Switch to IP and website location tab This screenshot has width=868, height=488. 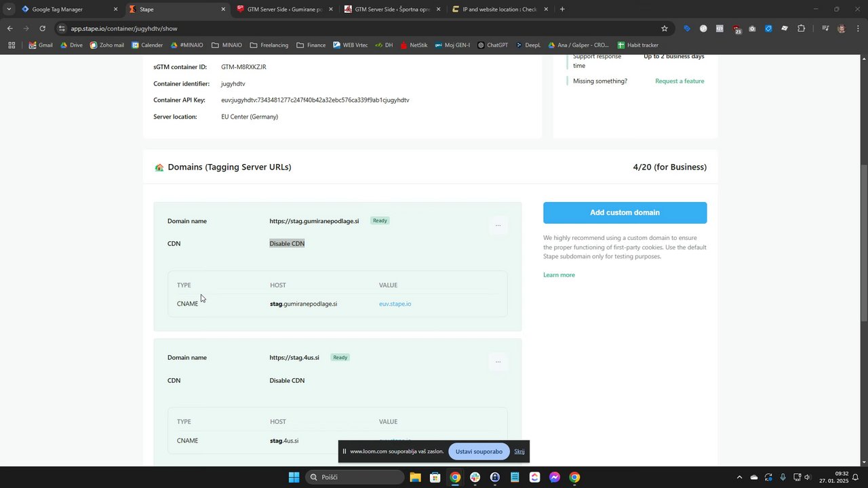coord(499,9)
